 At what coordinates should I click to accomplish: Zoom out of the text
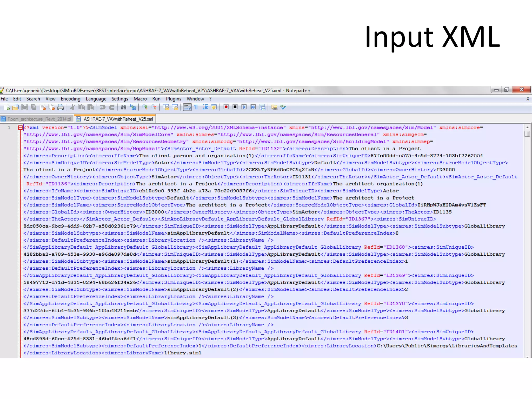tap(154, 107)
